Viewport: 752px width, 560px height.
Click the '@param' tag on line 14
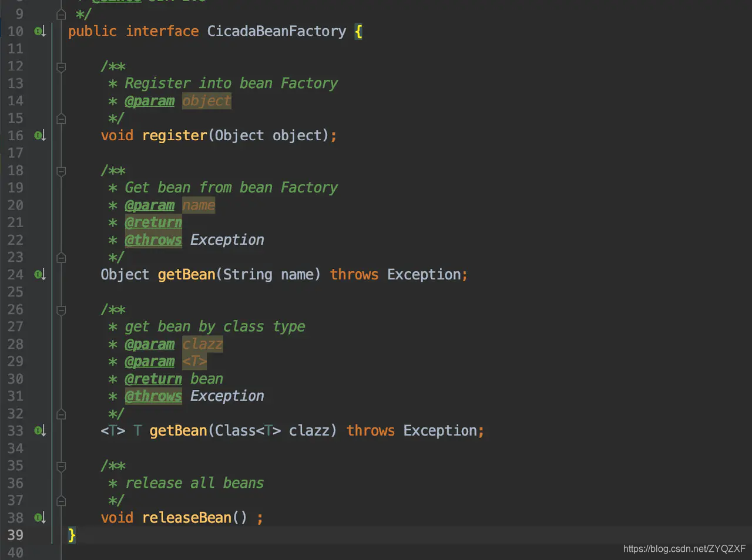pyautogui.click(x=150, y=101)
